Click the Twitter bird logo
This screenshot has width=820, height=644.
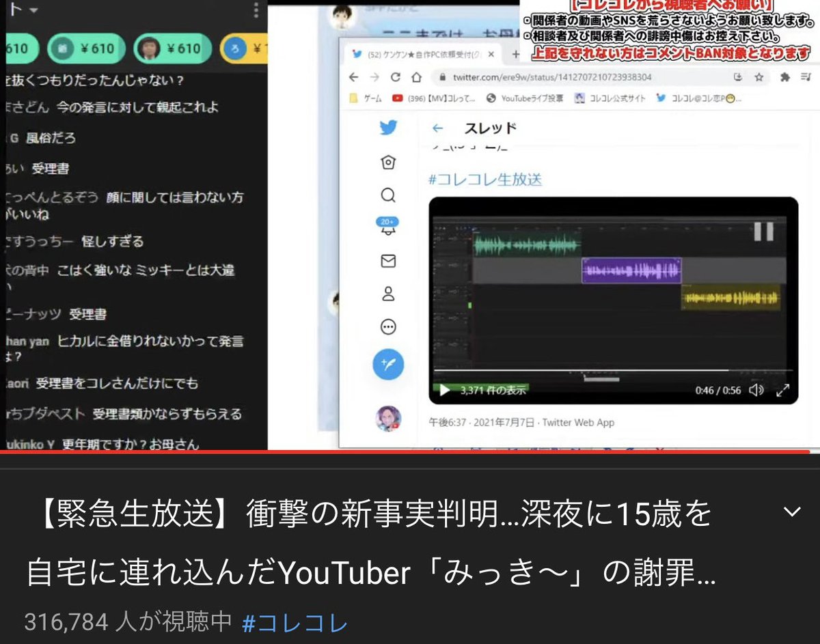pos(388,128)
